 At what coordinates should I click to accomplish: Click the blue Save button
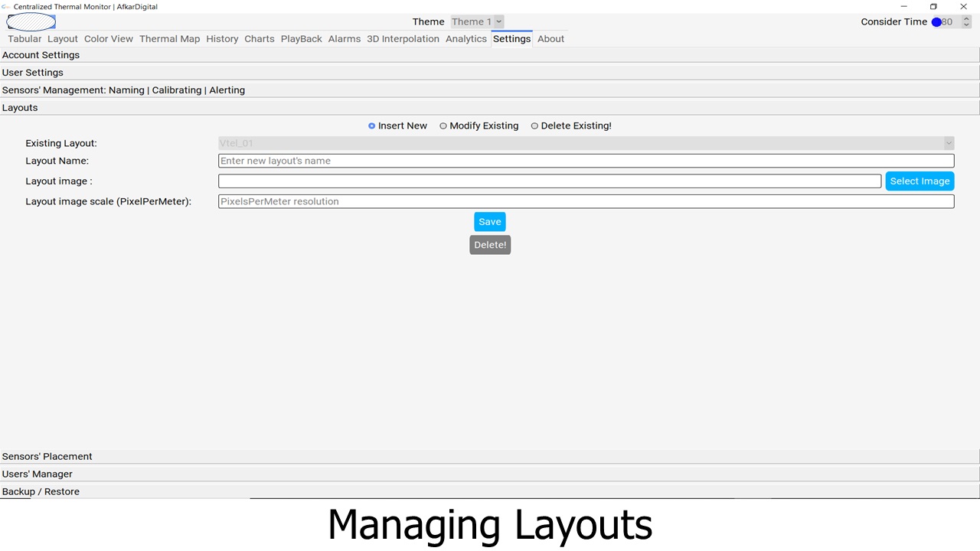[489, 222]
